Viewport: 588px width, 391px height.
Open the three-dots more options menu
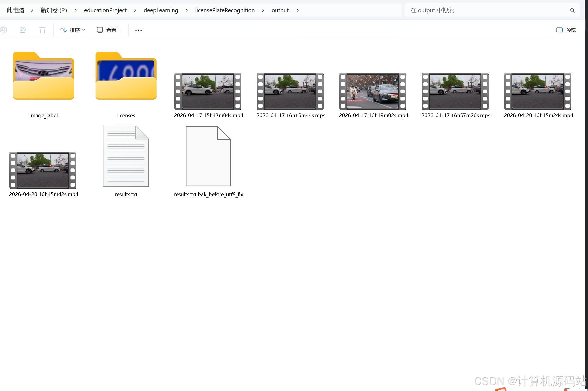point(138,30)
